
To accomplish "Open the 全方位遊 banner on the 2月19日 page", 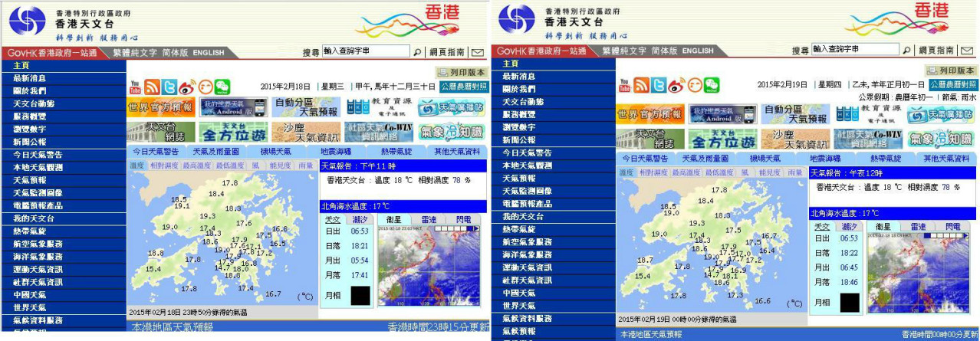I will [722, 139].
